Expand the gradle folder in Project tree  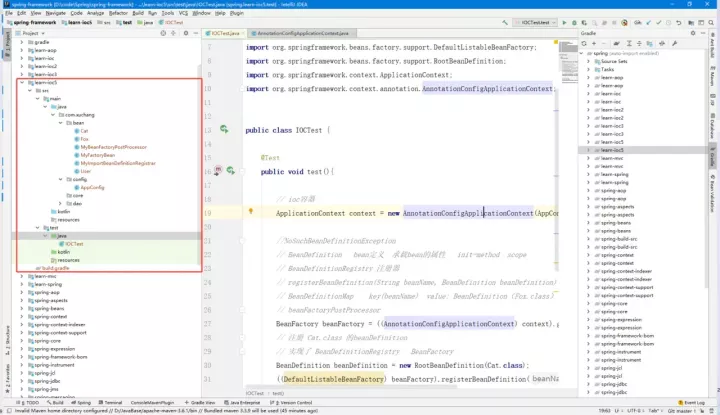22,42
